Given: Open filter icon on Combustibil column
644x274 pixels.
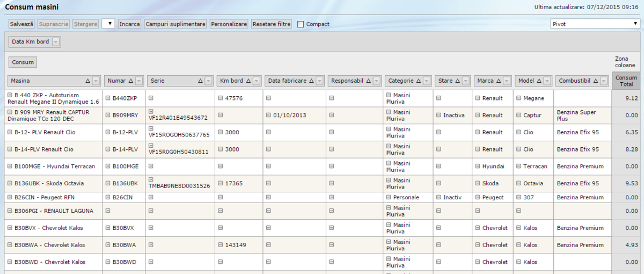Looking at the screenshot, I should (x=603, y=81).
